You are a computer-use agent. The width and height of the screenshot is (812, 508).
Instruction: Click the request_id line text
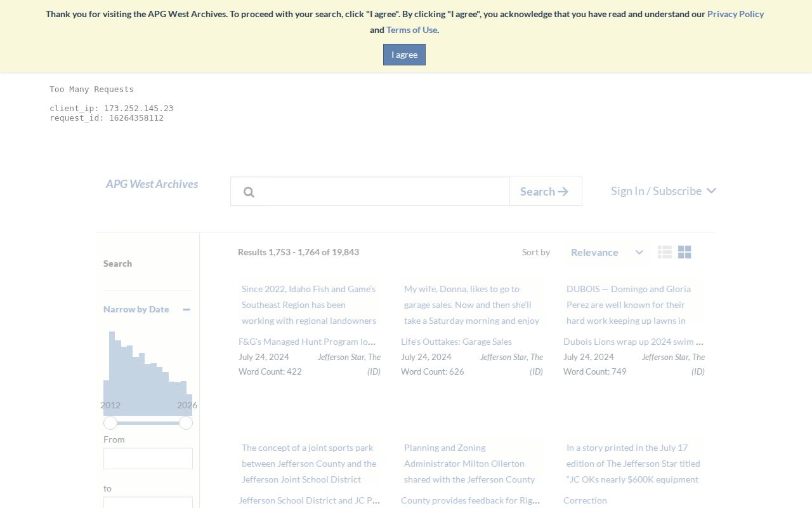coord(107,118)
